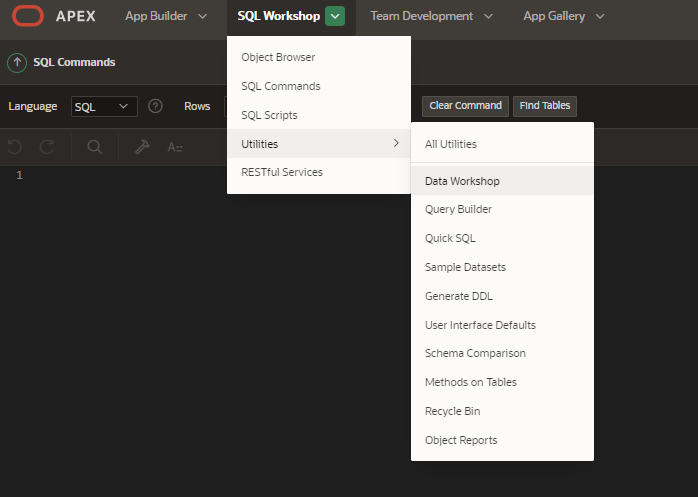
Task: Open the App Builder tab
Action: (x=156, y=16)
